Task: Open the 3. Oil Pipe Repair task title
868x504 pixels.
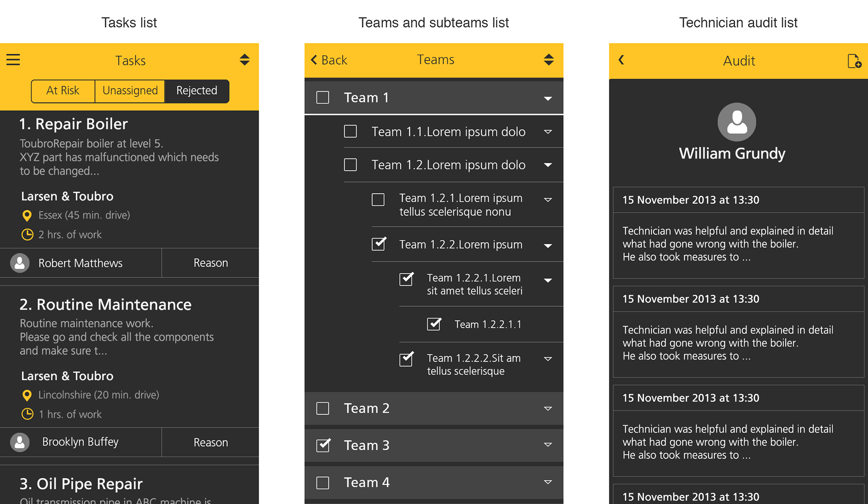Action: [x=81, y=484]
